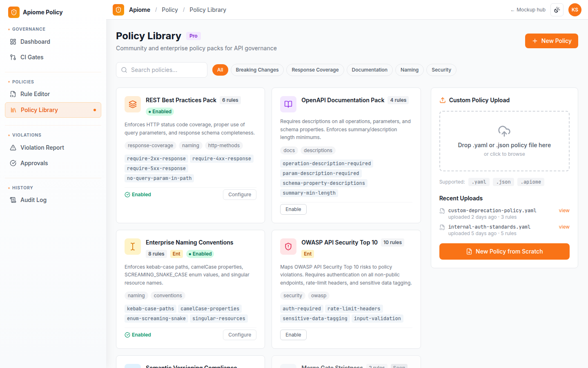The width and height of the screenshot is (588, 368).
Task: Click the cloud upload icon in drop zone
Action: [504, 131]
